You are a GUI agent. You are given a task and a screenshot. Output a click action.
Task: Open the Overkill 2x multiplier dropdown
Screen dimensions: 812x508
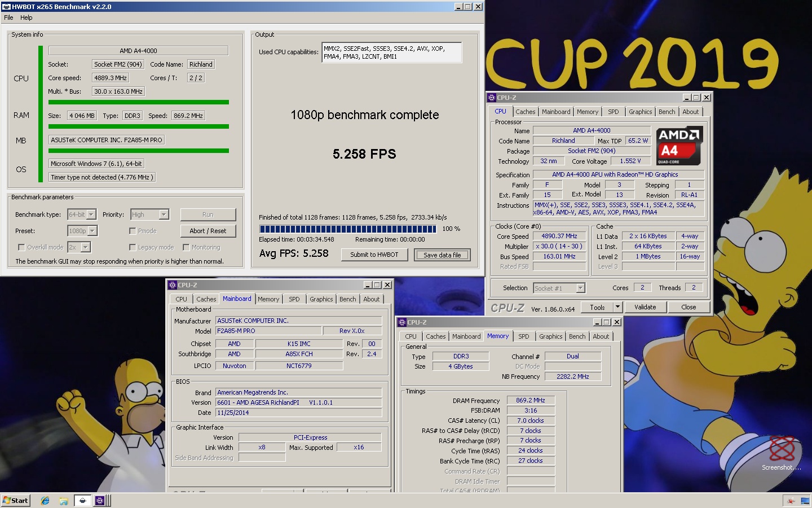coord(79,247)
